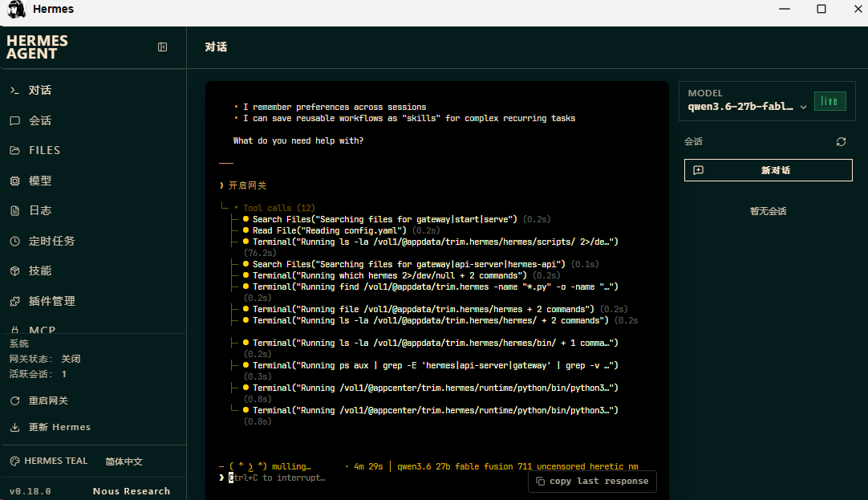Select the 开启网关 user message
This screenshot has width=868, height=500.
click(247, 185)
